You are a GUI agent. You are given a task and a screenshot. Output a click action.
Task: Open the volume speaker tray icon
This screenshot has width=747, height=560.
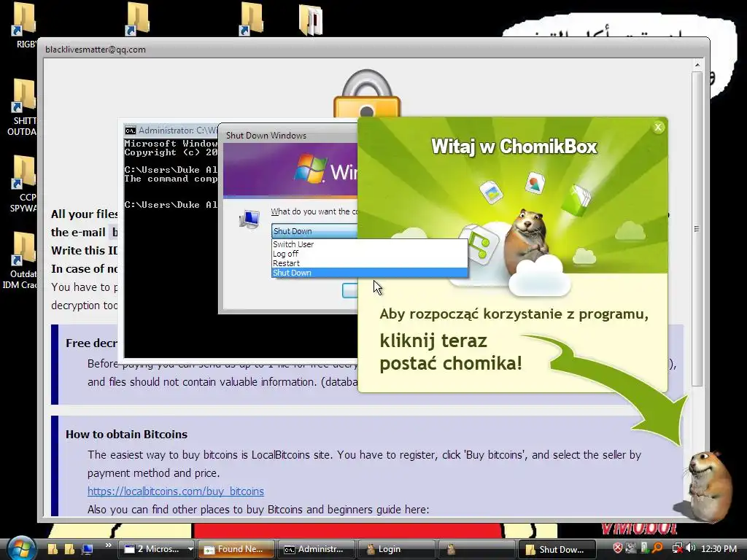691,548
